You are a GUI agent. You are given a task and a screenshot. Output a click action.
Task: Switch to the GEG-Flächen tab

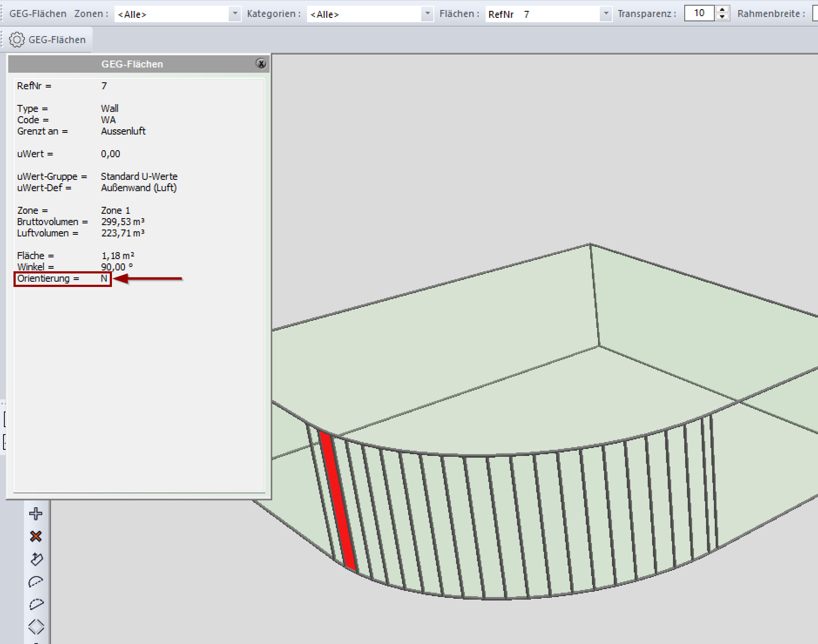coord(57,40)
